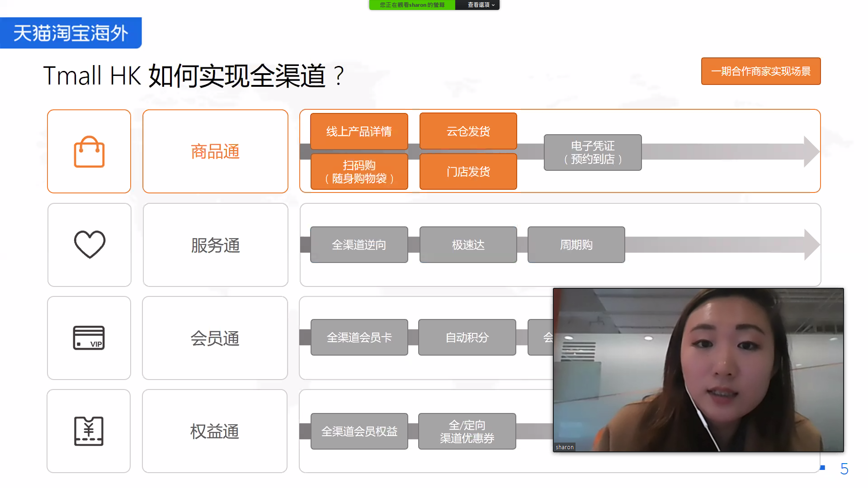Select the 会员通 box
Image resolution: width=868 pixels, height=488 pixels.
[x=215, y=338]
